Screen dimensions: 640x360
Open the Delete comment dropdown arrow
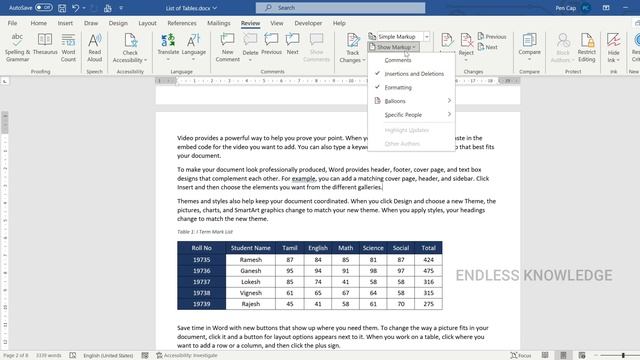click(250, 60)
